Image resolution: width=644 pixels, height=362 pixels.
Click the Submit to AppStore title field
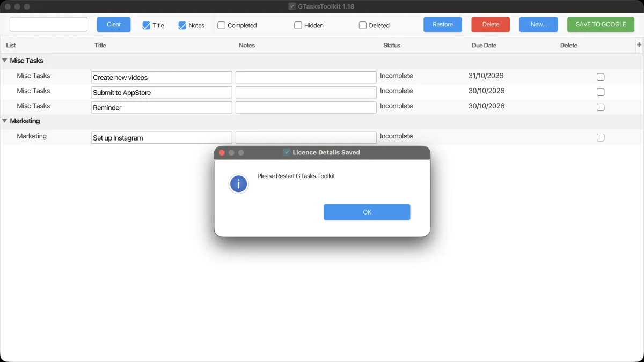(162, 92)
